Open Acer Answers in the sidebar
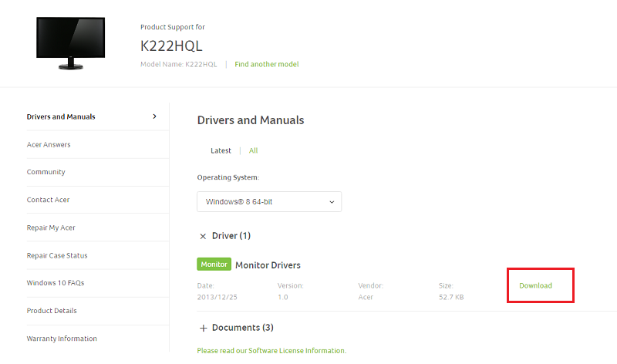 coord(49,144)
